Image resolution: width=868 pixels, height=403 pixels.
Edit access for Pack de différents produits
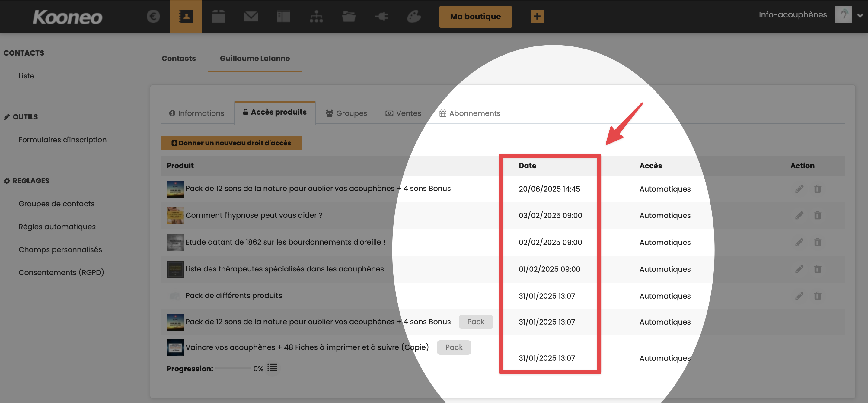799,296
